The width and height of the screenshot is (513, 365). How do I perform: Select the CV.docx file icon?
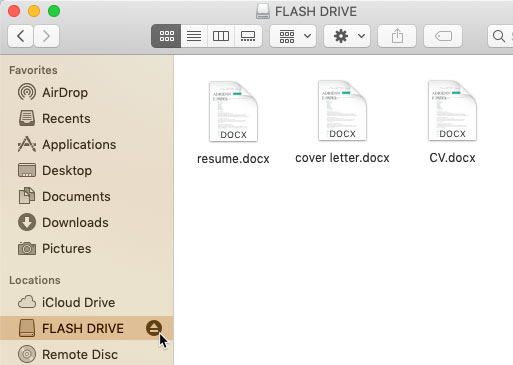click(452, 111)
